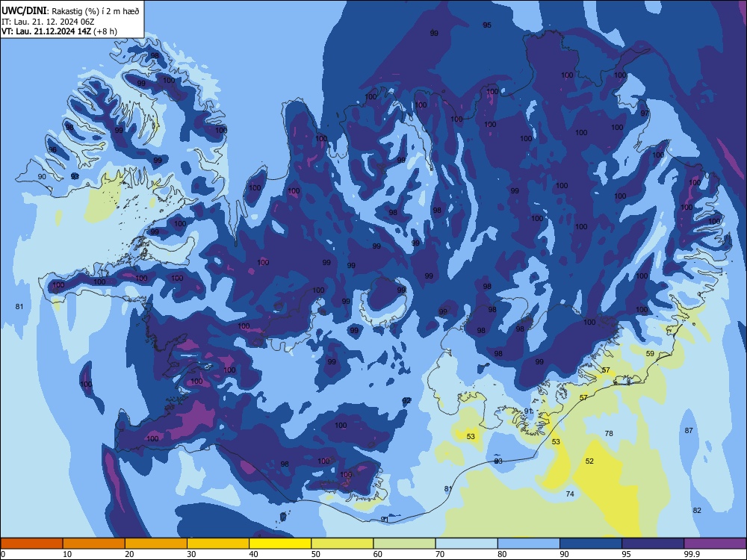Viewport: 747px width, 560px height.
Task: Click the light orange 20–30 legend swatch
Action: [x=156, y=544]
